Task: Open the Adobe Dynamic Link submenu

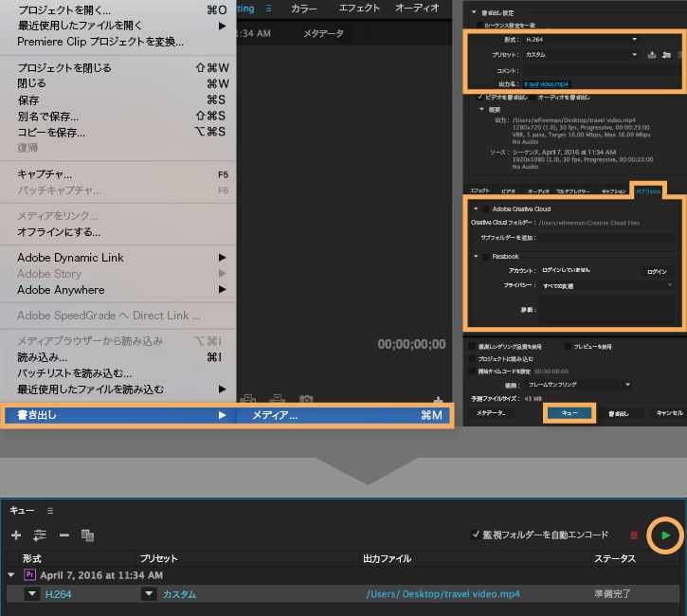Action: point(118,258)
